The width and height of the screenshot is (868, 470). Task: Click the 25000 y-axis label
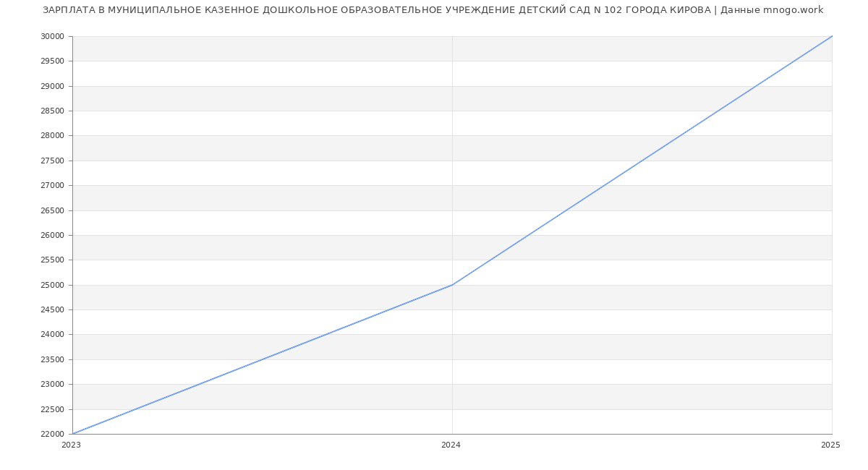pos(52,285)
